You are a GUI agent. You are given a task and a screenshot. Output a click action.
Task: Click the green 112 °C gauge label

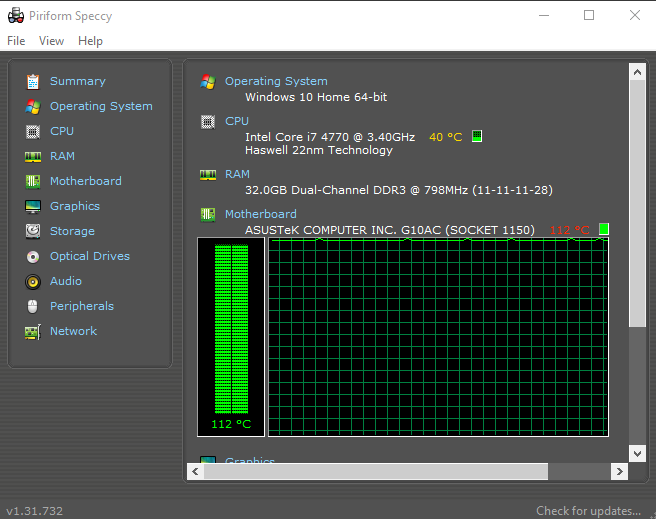point(231,424)
